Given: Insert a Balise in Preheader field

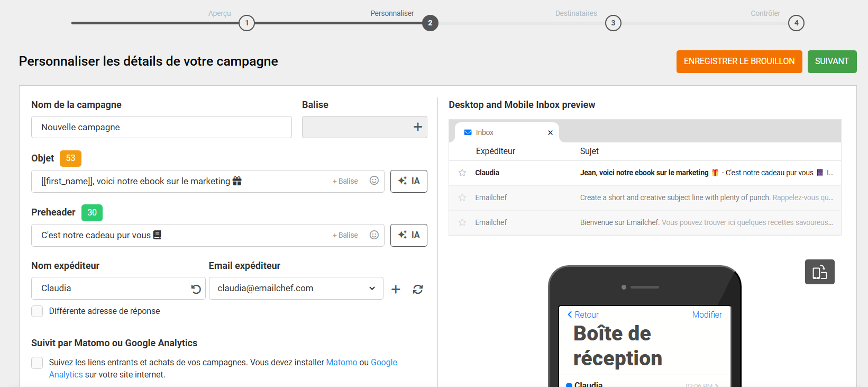Looking at the screenshot, I should pos(345,235).
